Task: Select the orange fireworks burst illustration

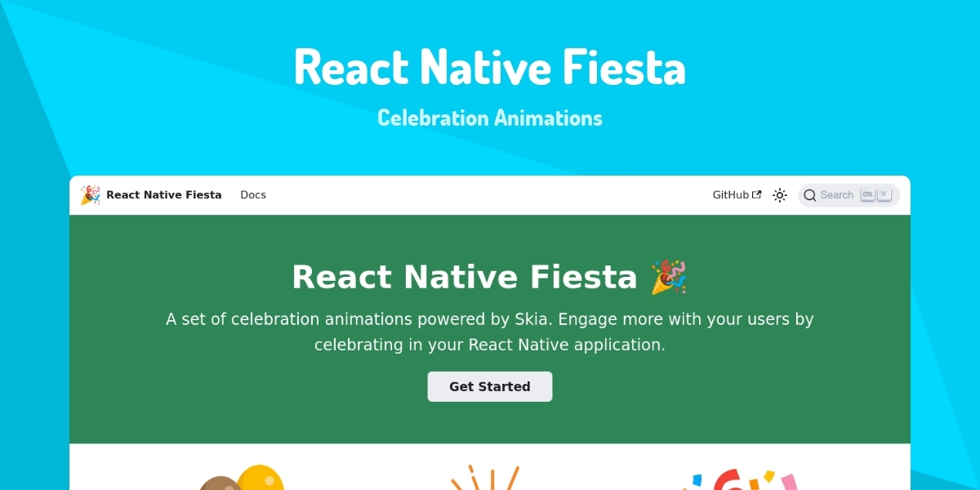Action: 485,479
